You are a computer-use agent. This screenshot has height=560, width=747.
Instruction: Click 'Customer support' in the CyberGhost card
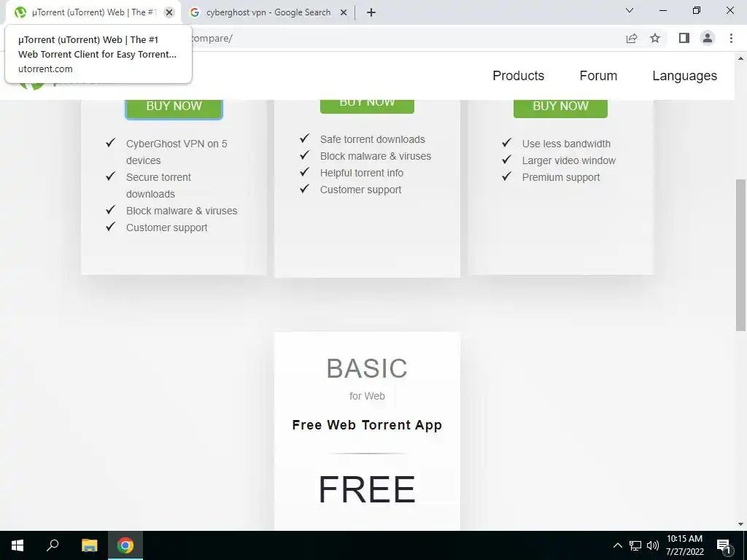pos(167,227)
